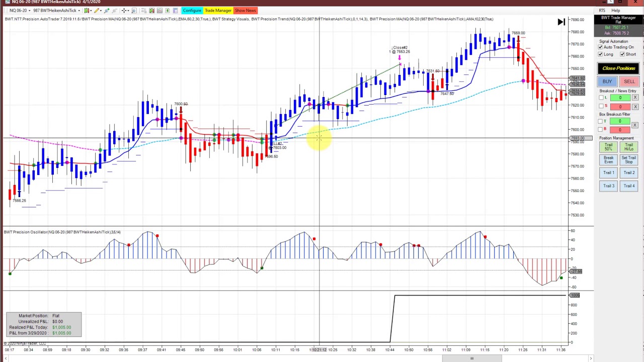Click the Trail 50% button
This screenshot has height=362, width=644.
[x=608, y=147]
